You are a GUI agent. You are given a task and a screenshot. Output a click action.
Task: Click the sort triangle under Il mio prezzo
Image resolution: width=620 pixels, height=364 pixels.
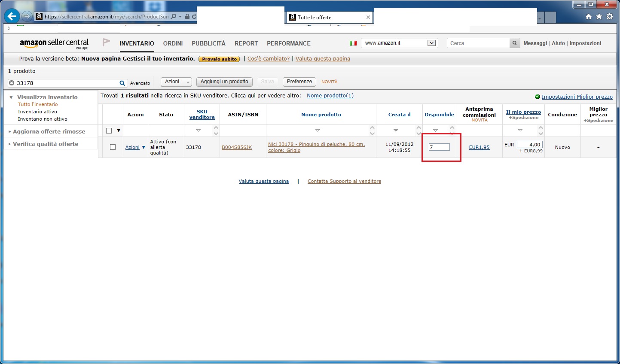[x=520, y=130]
